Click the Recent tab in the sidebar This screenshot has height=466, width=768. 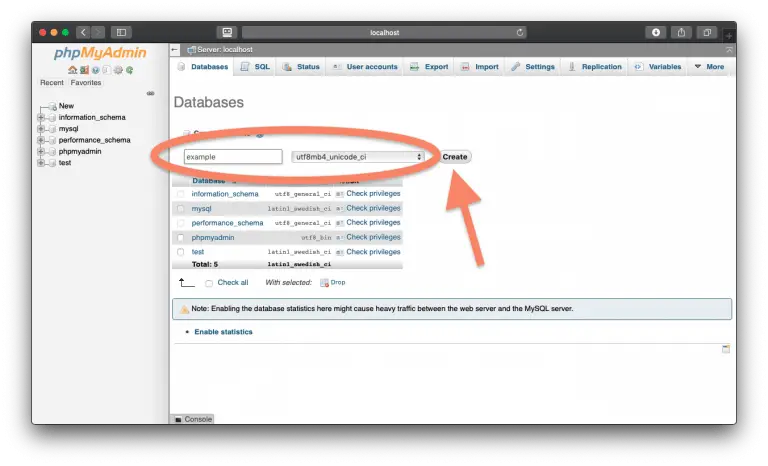52,83
